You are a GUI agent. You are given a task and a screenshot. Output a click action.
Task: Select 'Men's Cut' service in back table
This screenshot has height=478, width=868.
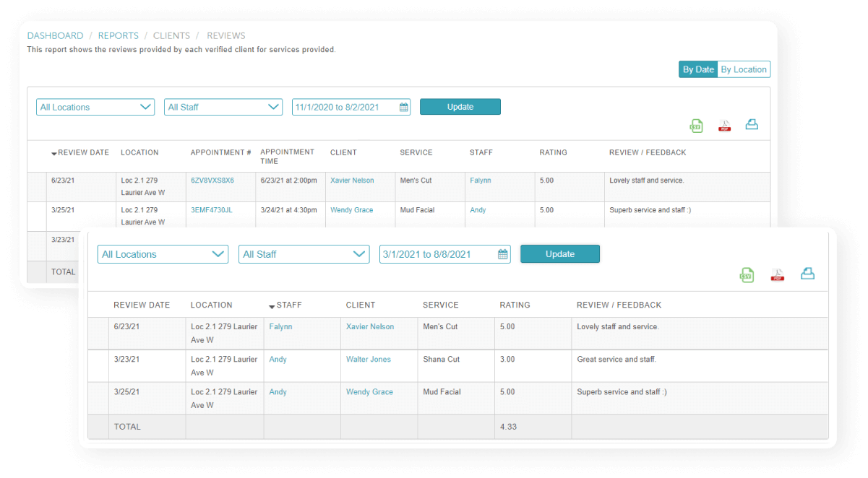click(x=416, y=181)
